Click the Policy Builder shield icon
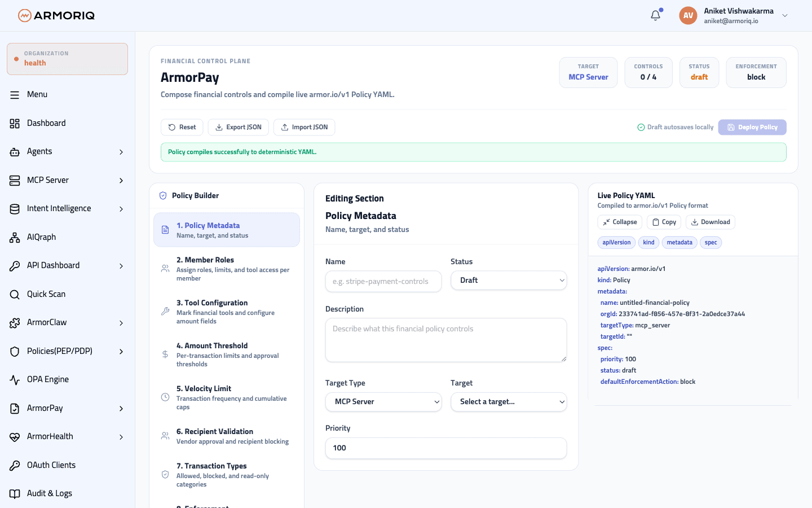The image size is (812, 508). coord(163,196)
